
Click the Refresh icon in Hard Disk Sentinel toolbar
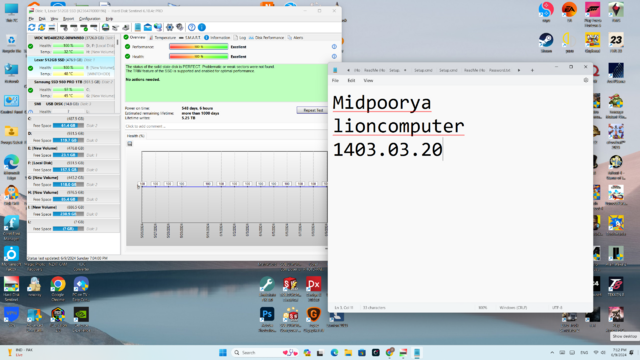coord(31,27)
